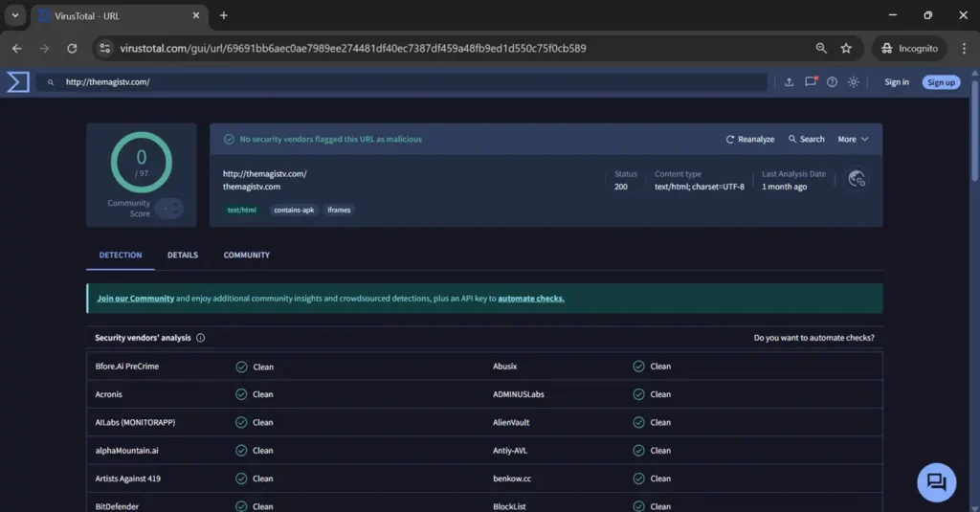
Task: Open the help question mark icon
Action: click(x=832, y=82)
